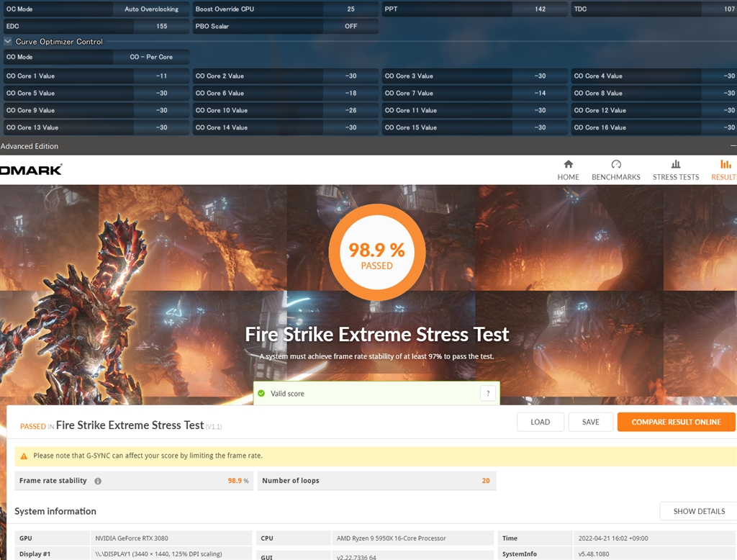Click the Boost Override CPU value 25

[351, 9]
